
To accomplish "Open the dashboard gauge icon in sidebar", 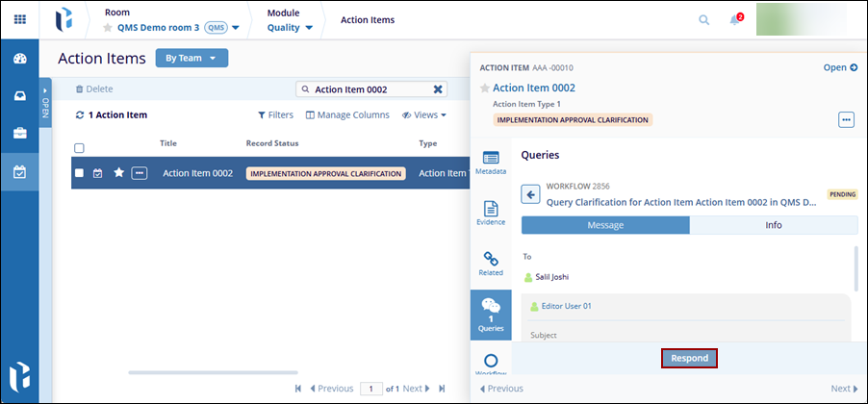I will tap(19, 59).
